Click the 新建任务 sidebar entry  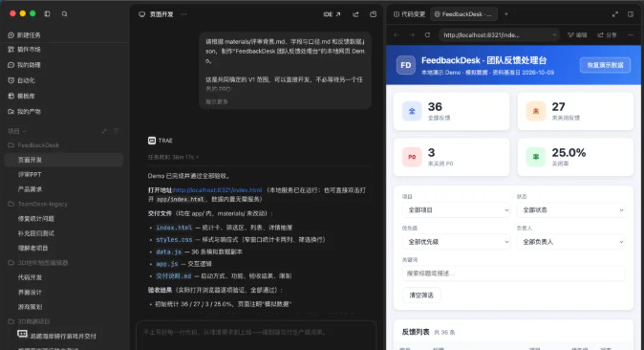24,35
